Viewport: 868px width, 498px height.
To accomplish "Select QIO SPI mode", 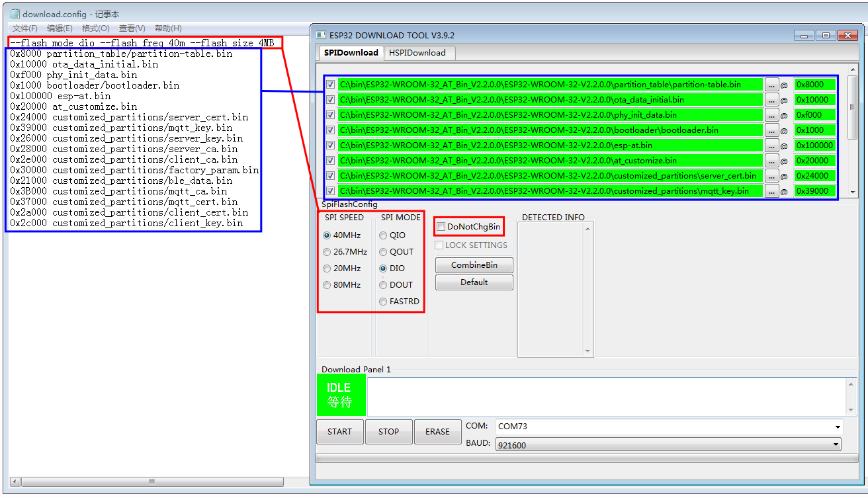I will pyautogui.click(x=383, y=235).
